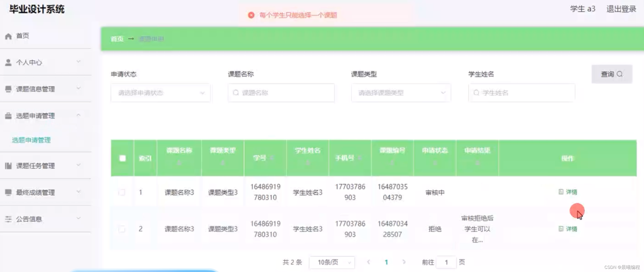Sort by 申请结果 column sort icon
Screen dimensions: 644x272
(x=477, y=163)
